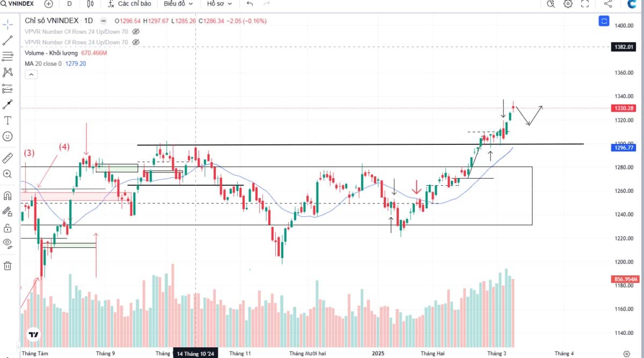Viewport: 644px width, 358px height.
Task: Click the share chart icon
Action: click(608, 4)
